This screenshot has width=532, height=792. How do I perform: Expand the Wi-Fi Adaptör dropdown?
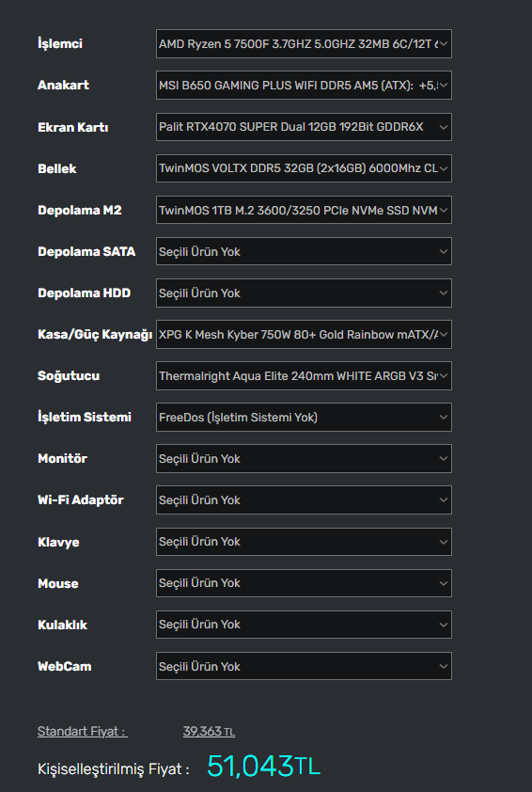[304, 500]
